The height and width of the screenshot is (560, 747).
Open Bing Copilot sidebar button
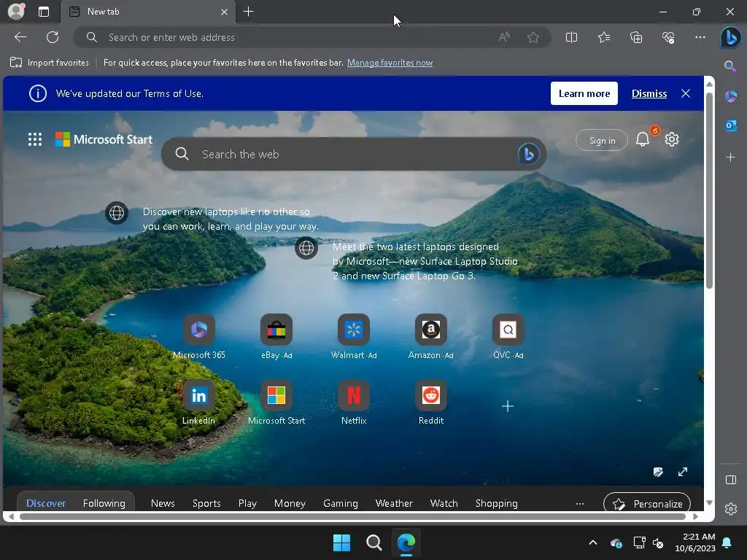pyautogui.click(x=730, y=37)
